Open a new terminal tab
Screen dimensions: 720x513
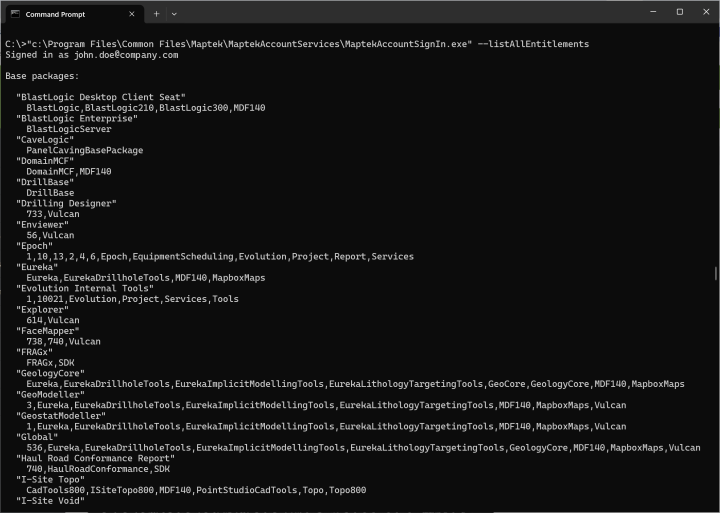point(156,14)
